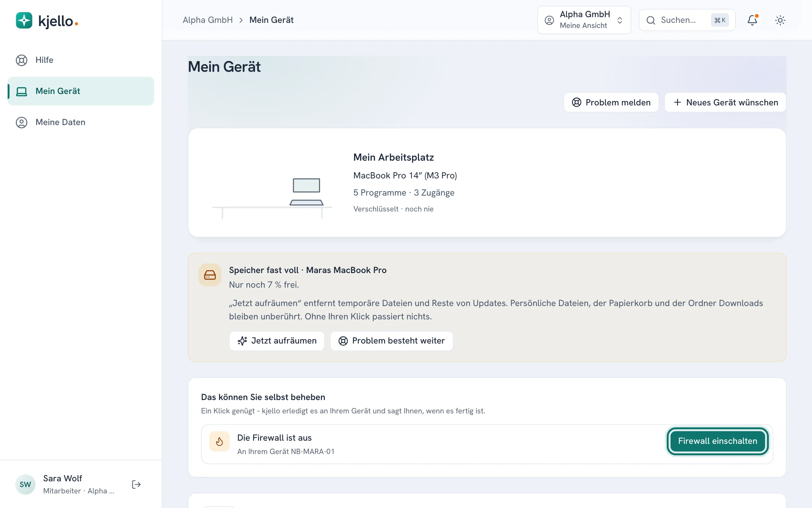812x508 pixels.
Task: Click the search magnifier icon
Action: (651, 20)
